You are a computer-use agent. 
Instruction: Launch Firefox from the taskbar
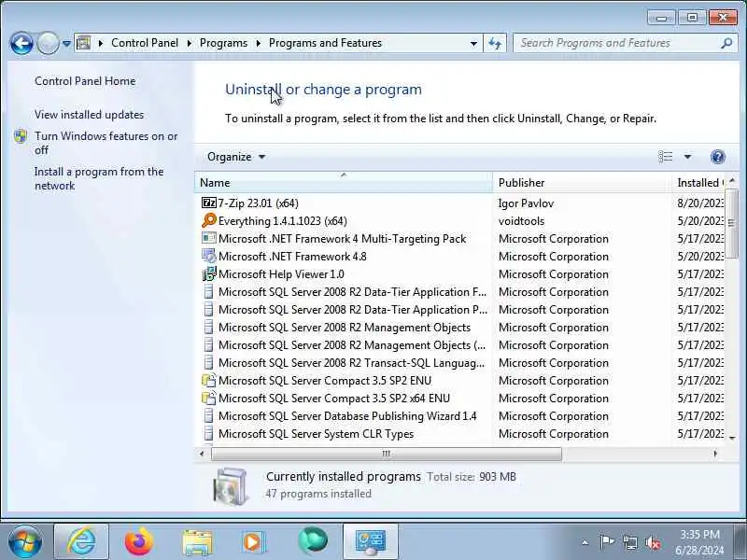click(x=139, y=541)
